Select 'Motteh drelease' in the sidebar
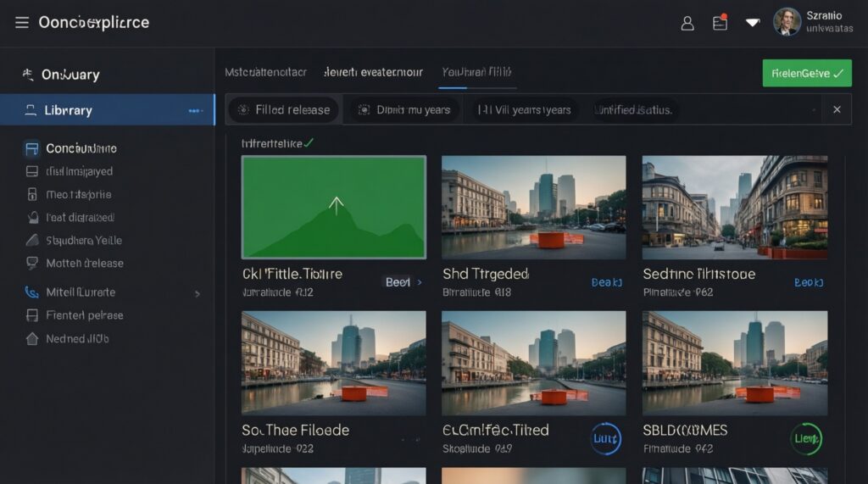The image size is (868, 484). (x=85, y=263)
